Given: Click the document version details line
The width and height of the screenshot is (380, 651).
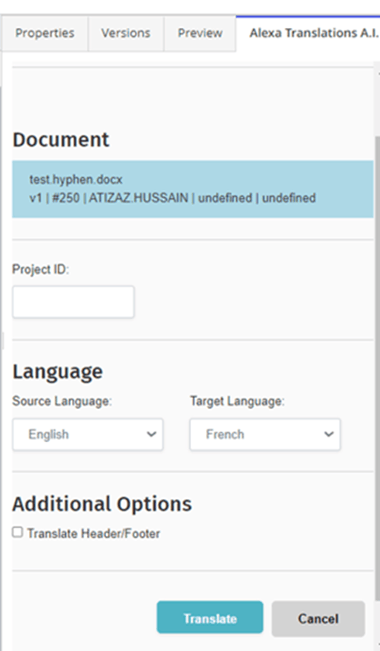Looking at the screenshot, I should click(x=172, y=198).
